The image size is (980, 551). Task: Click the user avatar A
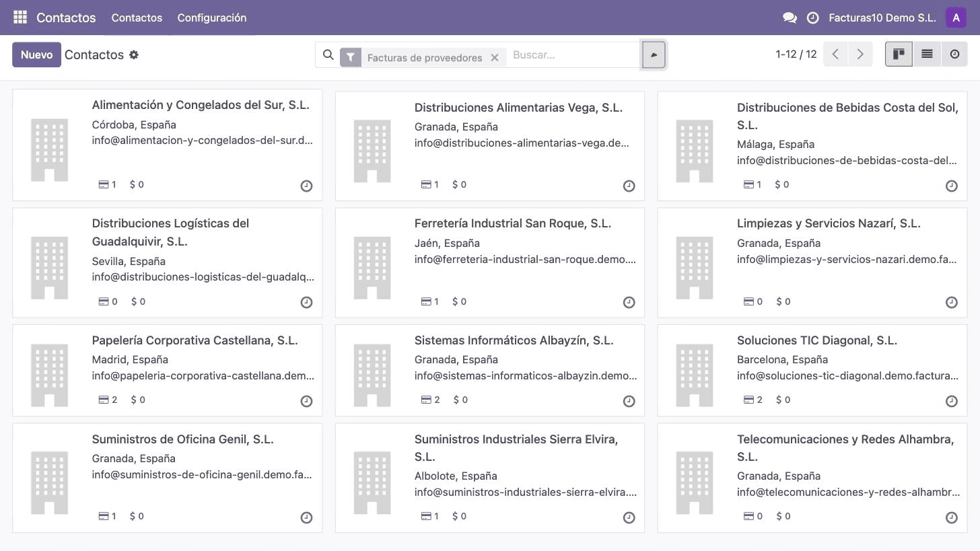point(956,17)
